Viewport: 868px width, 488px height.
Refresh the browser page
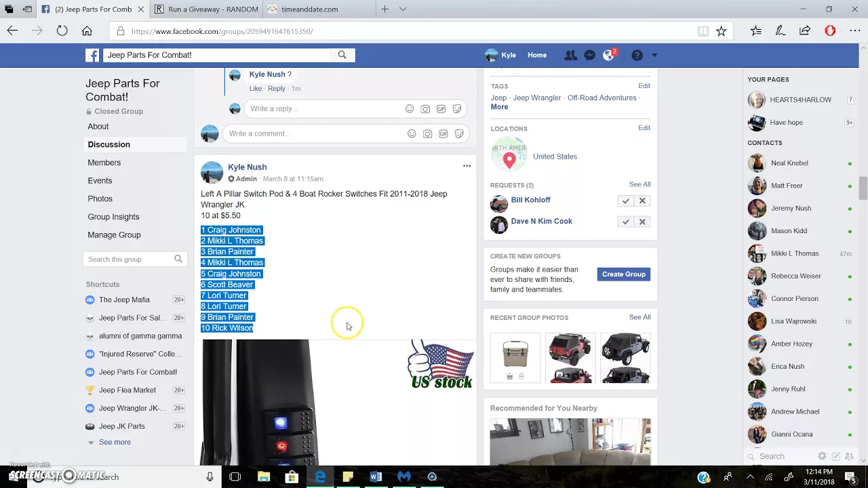click(x=62, y=31)
